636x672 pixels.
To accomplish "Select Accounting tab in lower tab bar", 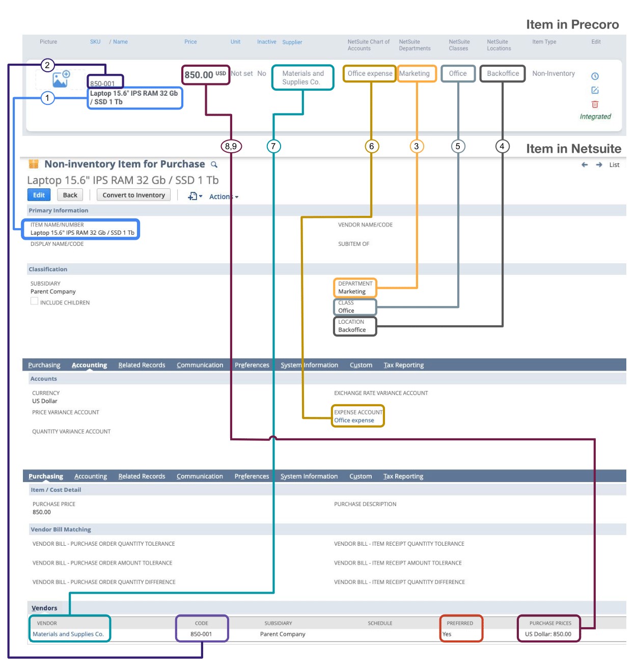I will (x=91, y=477).
